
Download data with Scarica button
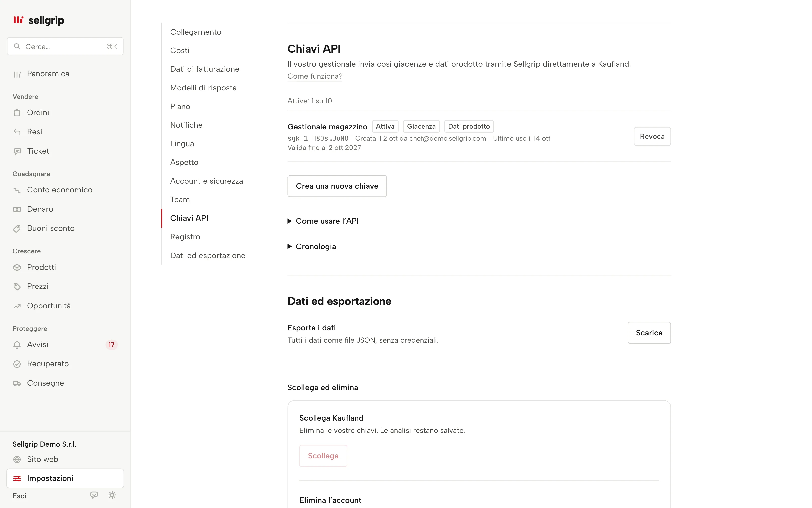[649, 333]
